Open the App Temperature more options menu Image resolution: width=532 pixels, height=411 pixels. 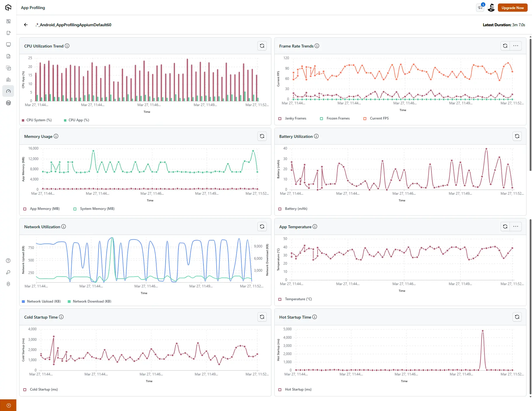pyautogui.click(x=515, y=226)
